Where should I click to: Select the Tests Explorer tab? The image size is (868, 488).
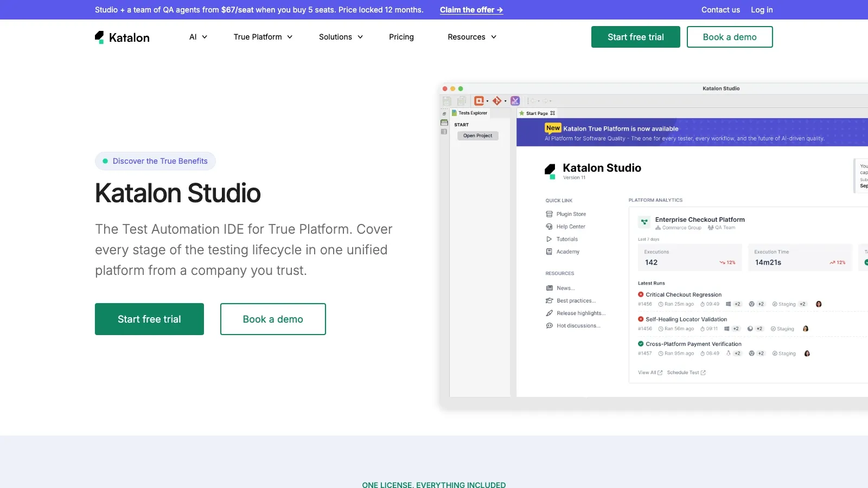[x=470, y=113]
